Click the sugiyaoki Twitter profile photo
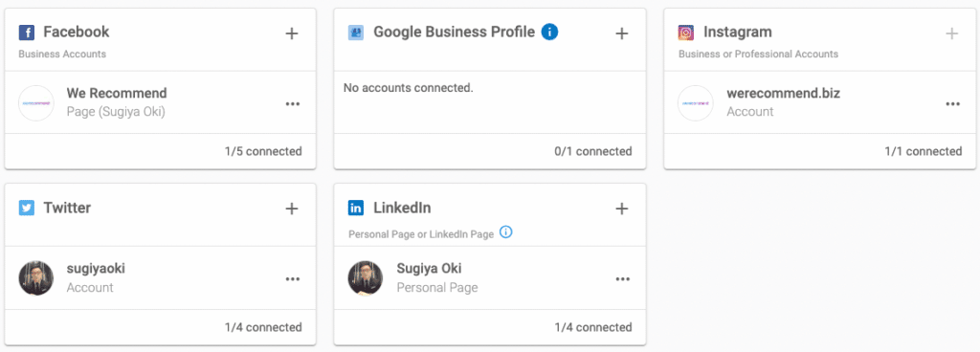 coord(36,278)
